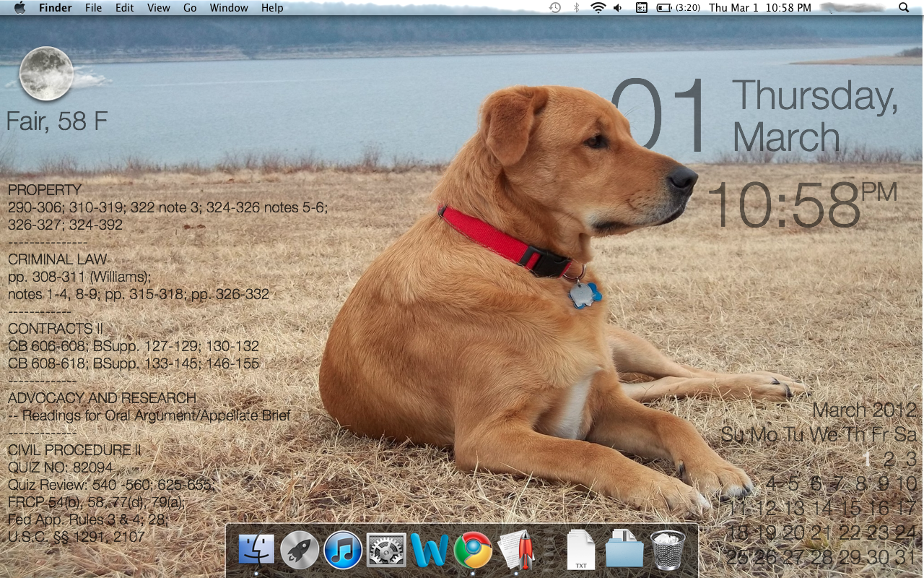Click the menu bar clock Thu Mar 1
The width and height of the screenshot is (924, 578).
point(759,8)
